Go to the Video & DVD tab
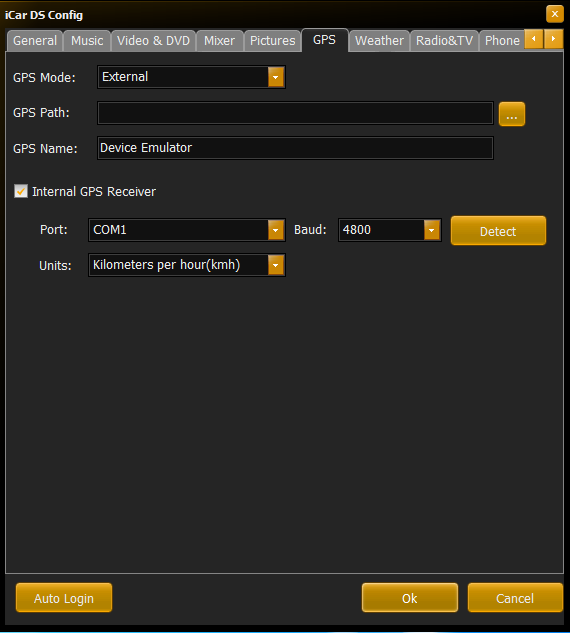Viewport: 570px width, 633px height. pyautogui.click(x=153, y=40)
